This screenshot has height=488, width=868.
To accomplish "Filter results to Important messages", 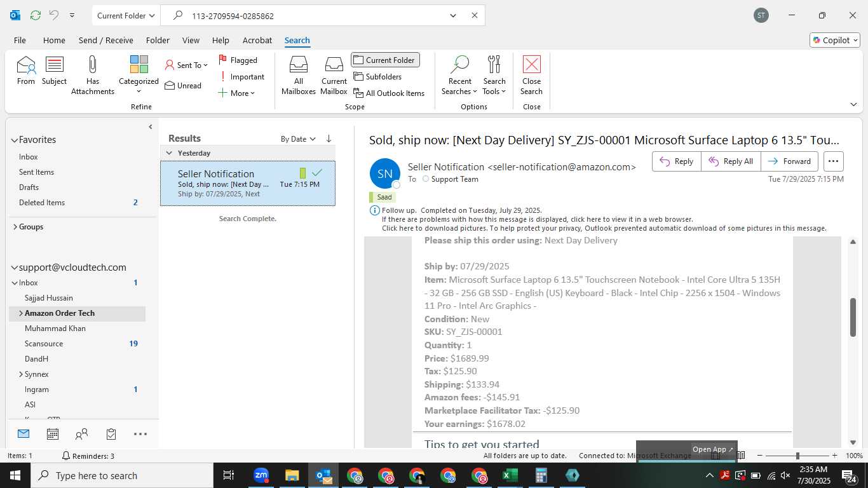I will click(x=241, y=76).
